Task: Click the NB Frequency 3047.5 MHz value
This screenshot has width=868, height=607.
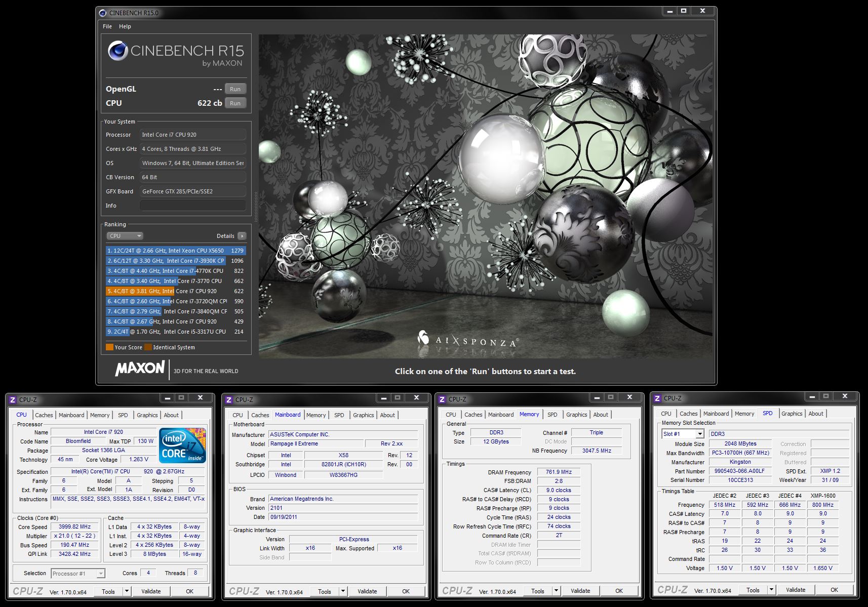Action: pyautogui.click(x=597, y=451)
